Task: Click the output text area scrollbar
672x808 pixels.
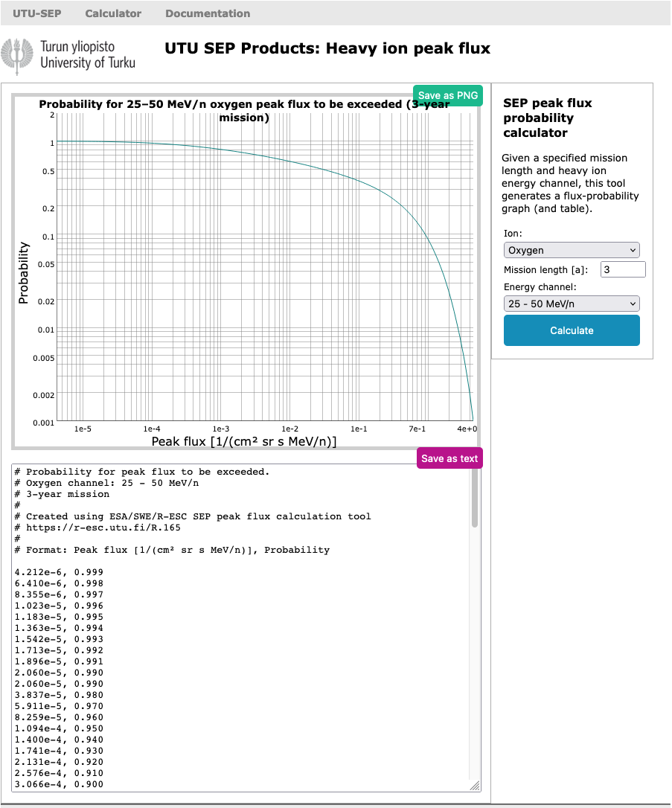Action: click(475, 506)
